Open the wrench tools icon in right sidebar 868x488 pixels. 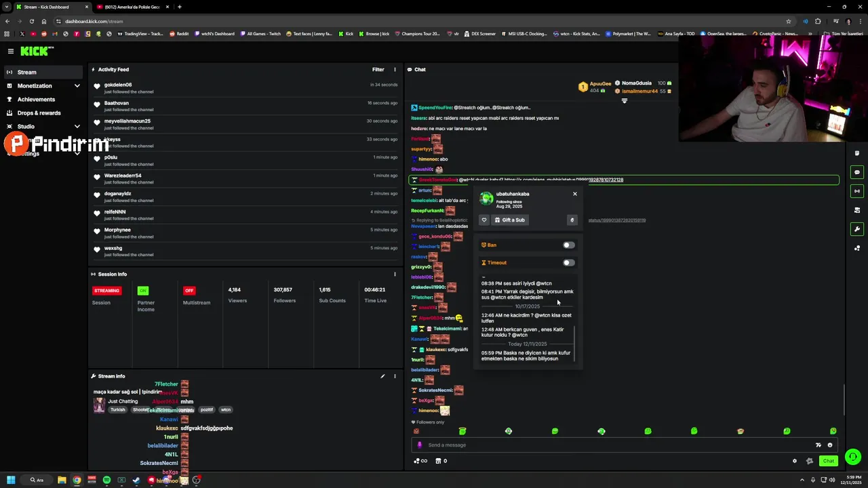(857, 229)
